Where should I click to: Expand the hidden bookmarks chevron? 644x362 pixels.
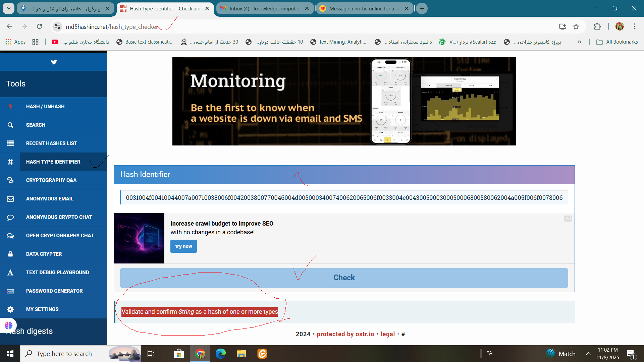[x=579, y=42]
